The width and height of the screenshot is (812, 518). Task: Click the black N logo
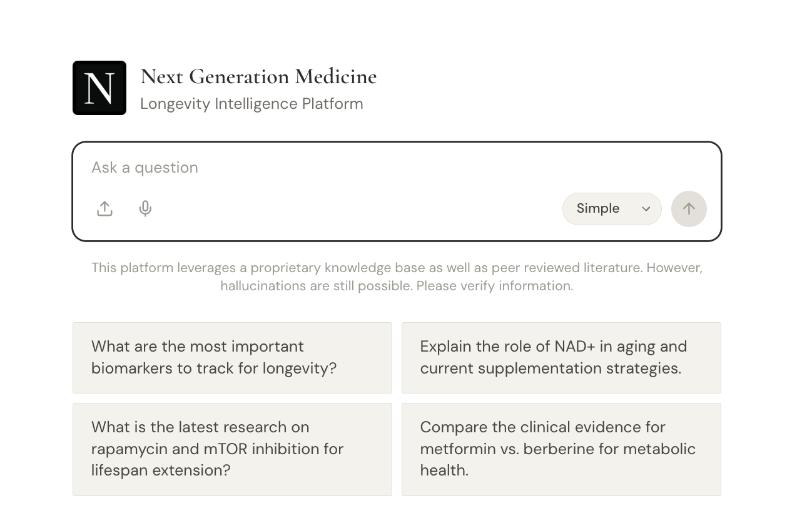point(99,88)
